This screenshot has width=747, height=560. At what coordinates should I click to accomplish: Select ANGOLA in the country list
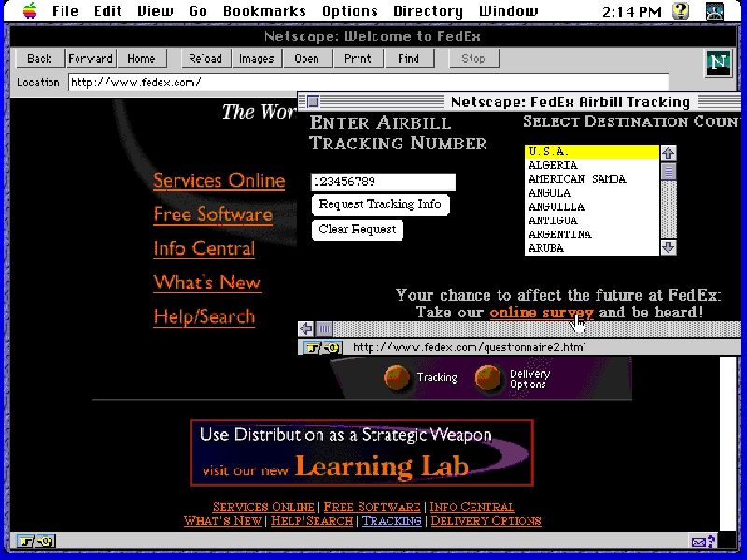click(x=592, y=193)
